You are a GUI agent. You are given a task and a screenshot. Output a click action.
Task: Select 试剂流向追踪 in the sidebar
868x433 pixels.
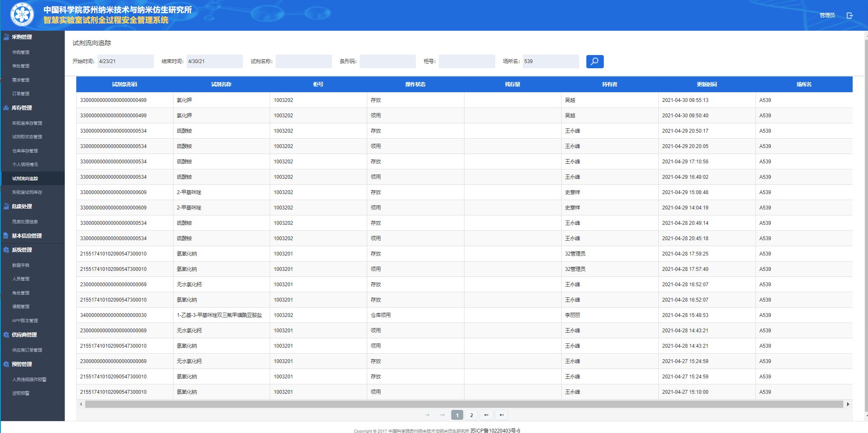point(25,179)
